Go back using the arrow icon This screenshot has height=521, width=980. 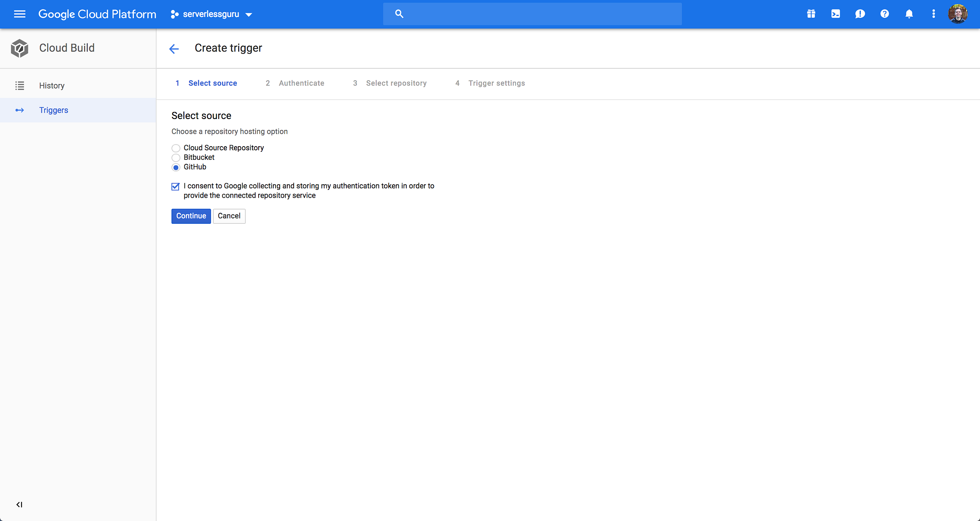(174, 48)
